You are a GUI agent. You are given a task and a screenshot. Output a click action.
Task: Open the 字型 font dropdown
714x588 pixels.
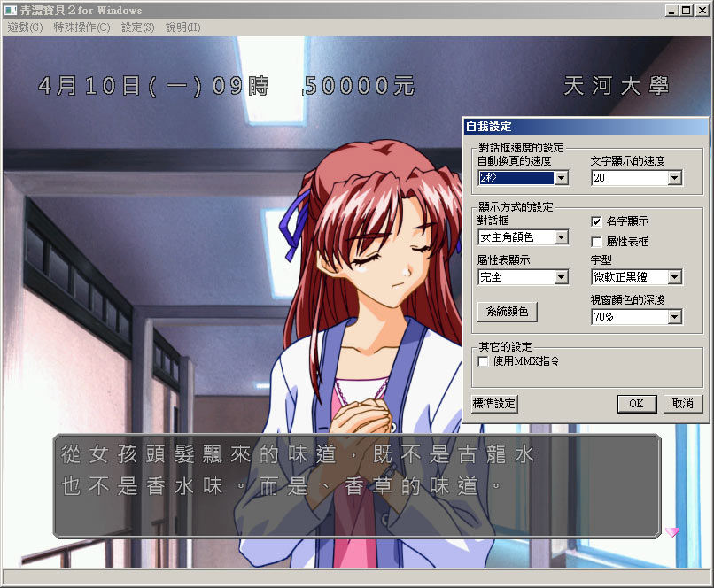[x=674, y=277]
